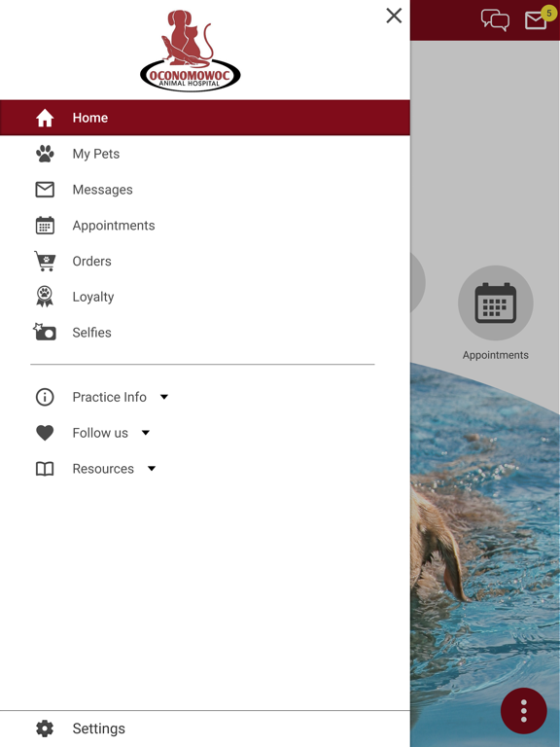560x747 pixels.
Task: Click the Orders shopping cart icon
Action: (x=45, y=261)
